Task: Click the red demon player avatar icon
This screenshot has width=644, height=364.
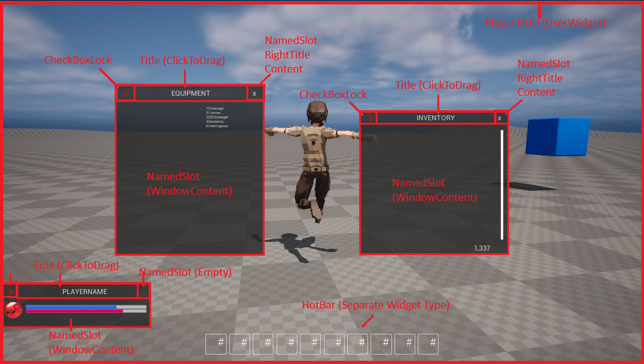Action: (12, 309)
